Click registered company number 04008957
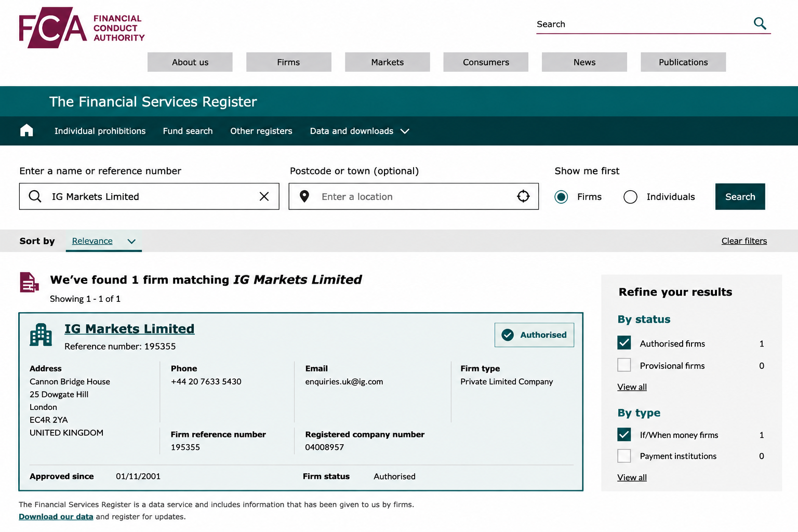 point(325,447)
